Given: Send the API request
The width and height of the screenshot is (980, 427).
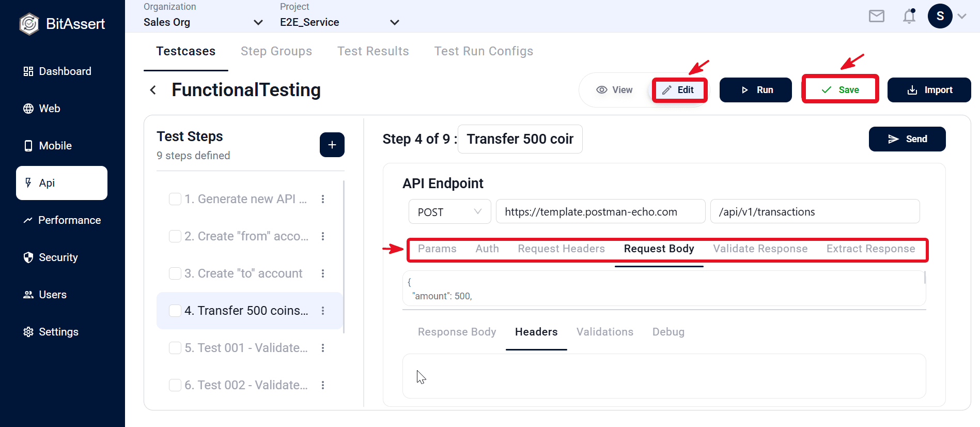Looking at the screenshot, I should click(907, 139).
